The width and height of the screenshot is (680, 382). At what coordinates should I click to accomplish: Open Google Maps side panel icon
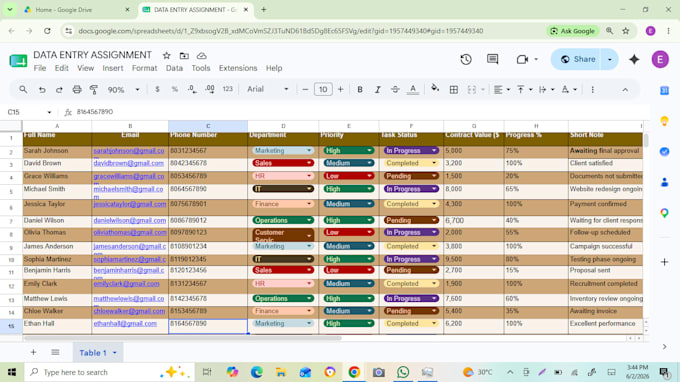pyautogui.click(x=664, y=213)
